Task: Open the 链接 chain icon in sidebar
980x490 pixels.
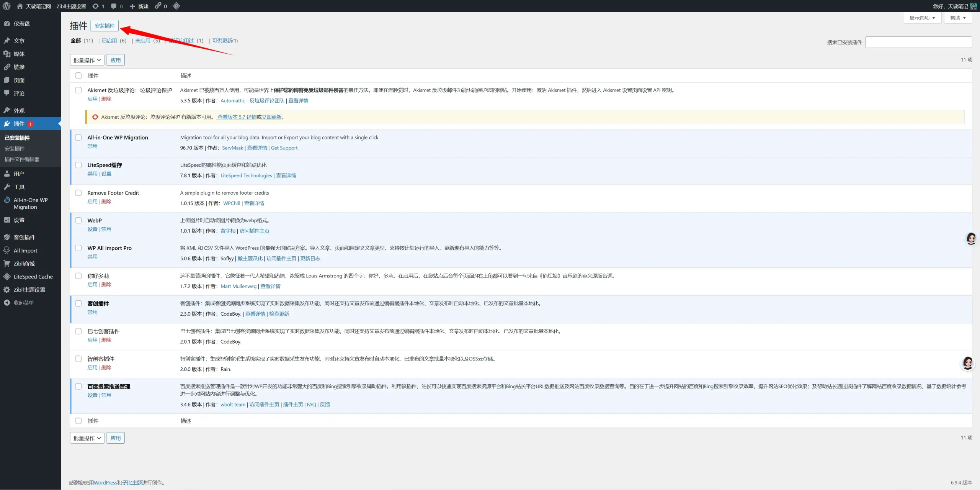Action: (x=7, y=67)
